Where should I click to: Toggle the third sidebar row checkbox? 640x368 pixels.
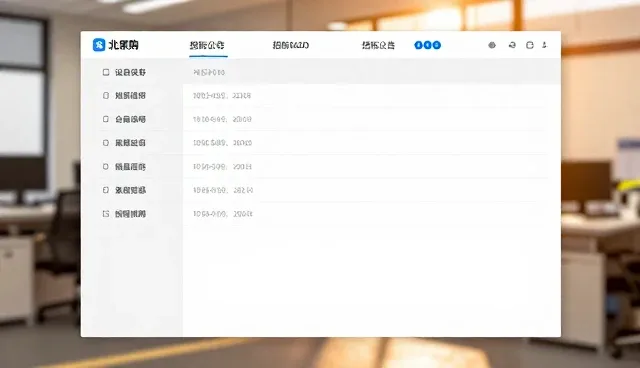[106, 119]
